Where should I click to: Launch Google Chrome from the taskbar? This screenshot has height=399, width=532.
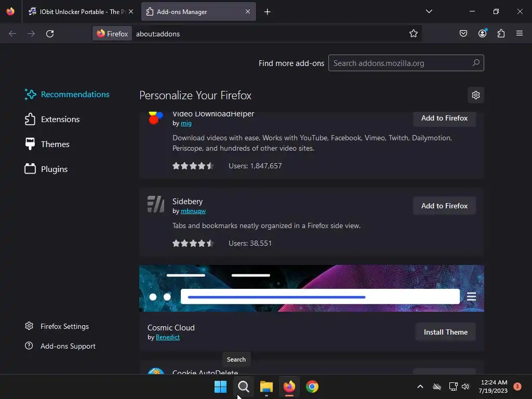click(312, 387)
